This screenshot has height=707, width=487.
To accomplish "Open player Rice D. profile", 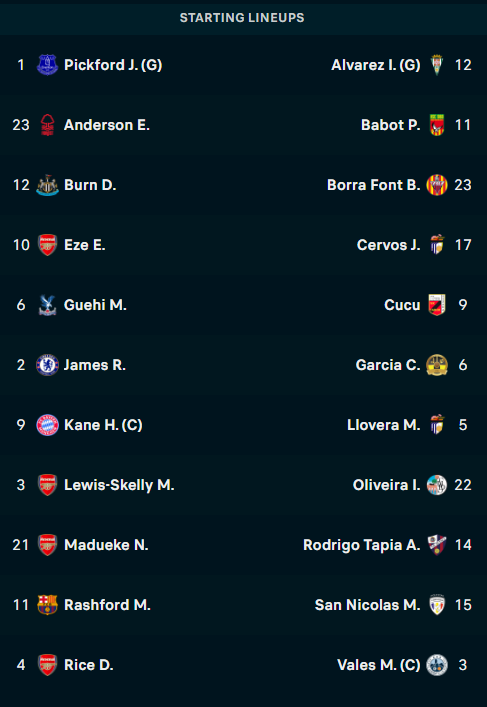I will pos(89,665).
